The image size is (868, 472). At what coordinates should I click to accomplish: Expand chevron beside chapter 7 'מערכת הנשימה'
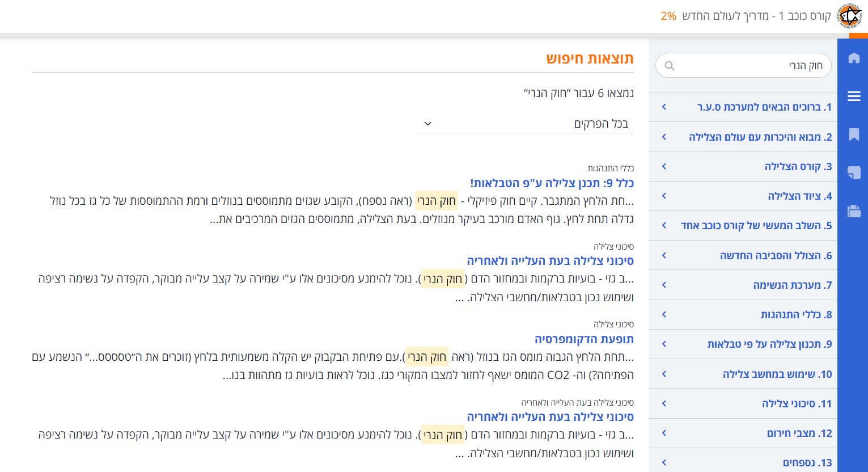tap(664, 285)
